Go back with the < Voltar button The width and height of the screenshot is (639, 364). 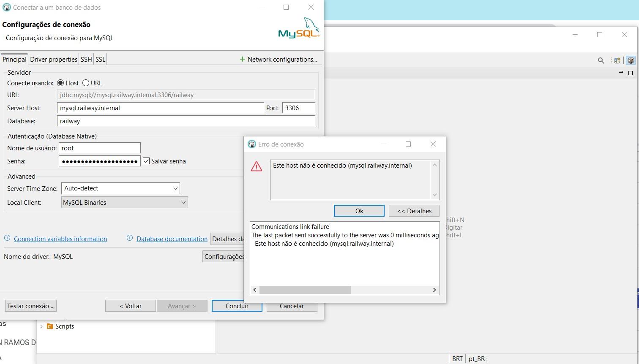tap(131, 306)
